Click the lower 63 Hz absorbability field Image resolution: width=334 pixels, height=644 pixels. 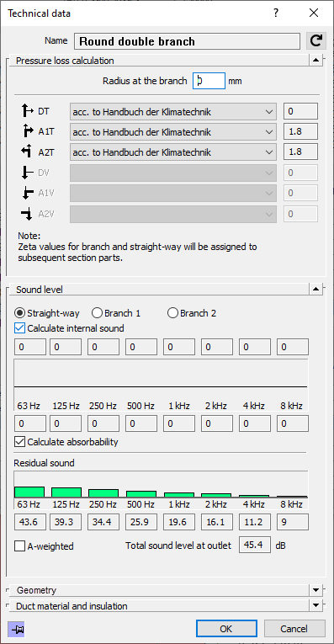click(x=30, y=423)
